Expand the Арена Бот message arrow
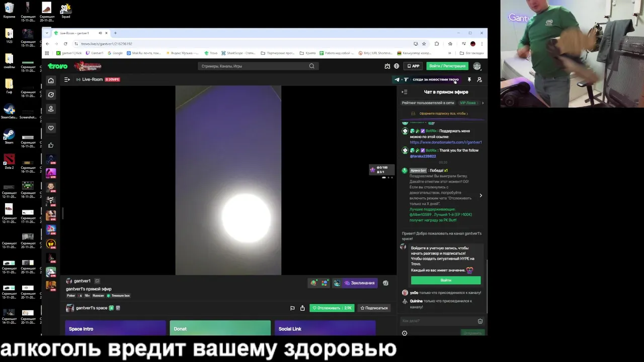 (480, 196)
